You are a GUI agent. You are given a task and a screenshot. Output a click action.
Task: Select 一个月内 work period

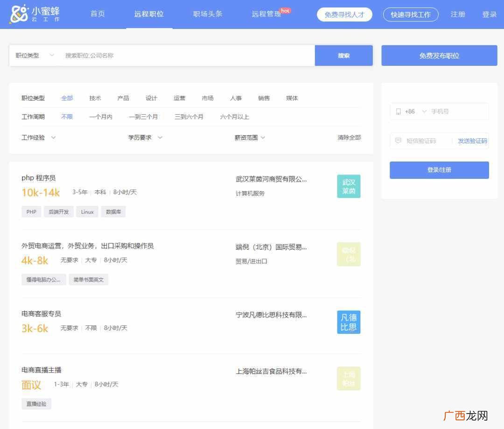[101, 117]
